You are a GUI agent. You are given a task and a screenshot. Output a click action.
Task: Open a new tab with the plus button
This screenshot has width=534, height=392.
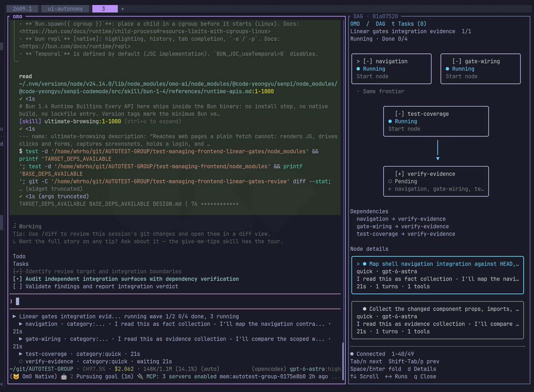click(x=123, y=8)
